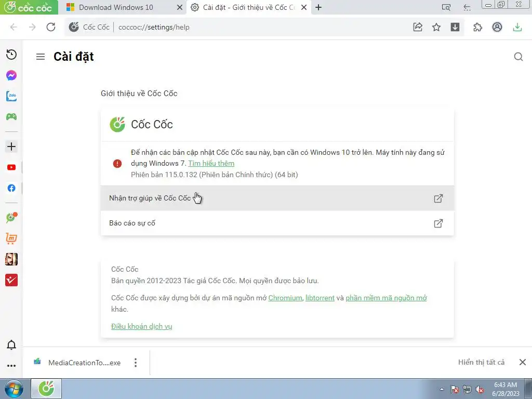Open the shopping cart icon in sidebar
This screenshot has height=399, width=532.
click(11, 238)
